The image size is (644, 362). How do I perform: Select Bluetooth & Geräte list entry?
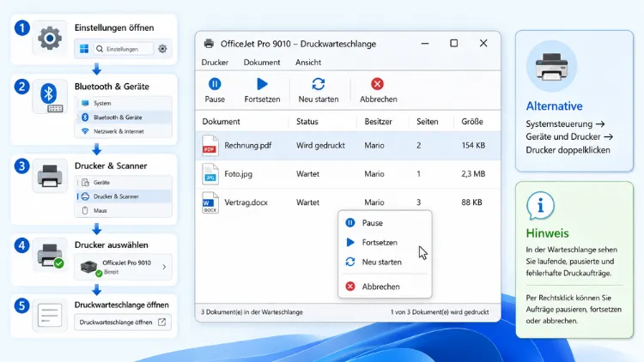123,118
